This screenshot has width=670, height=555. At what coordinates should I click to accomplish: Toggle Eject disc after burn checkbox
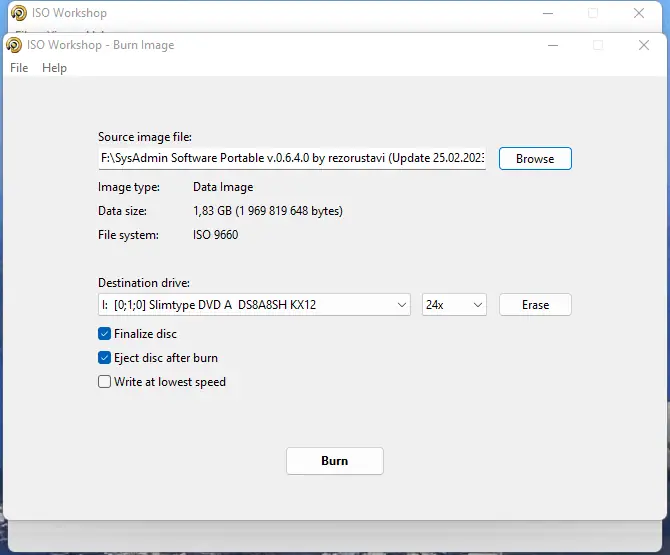click(104, 358)
